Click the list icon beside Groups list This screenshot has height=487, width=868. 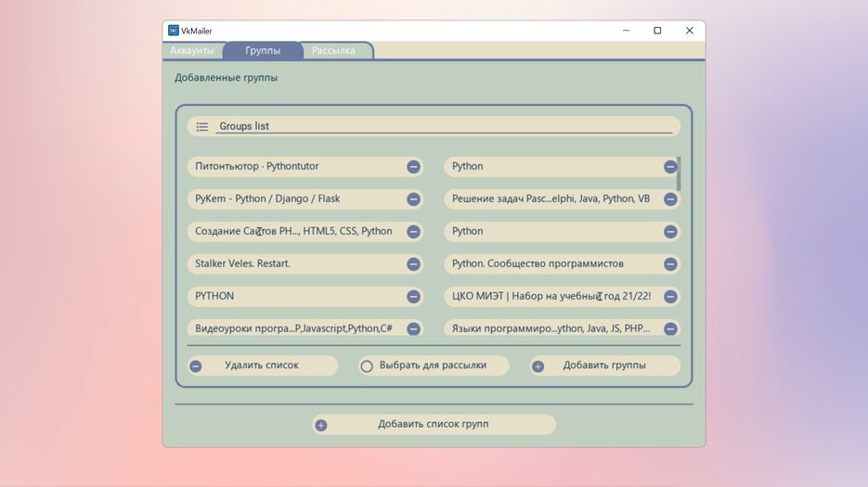(x=202, y=127)
